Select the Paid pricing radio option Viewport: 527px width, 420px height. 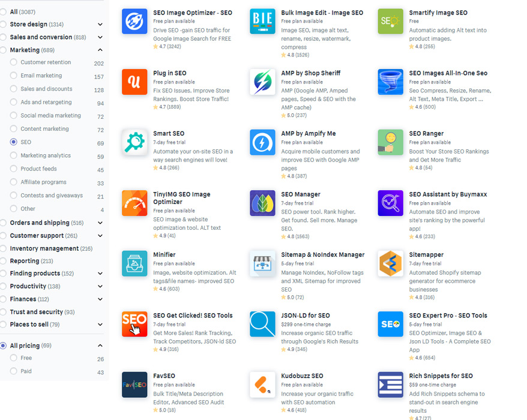(x=13, y=371)
